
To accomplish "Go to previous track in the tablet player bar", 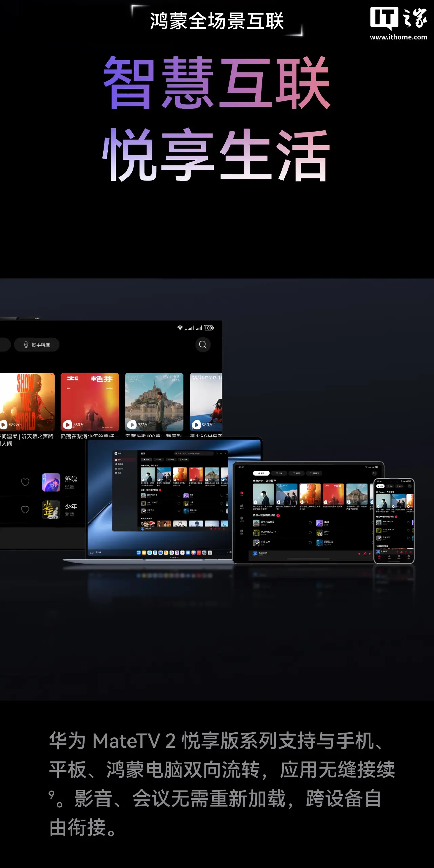I will 359,554.
